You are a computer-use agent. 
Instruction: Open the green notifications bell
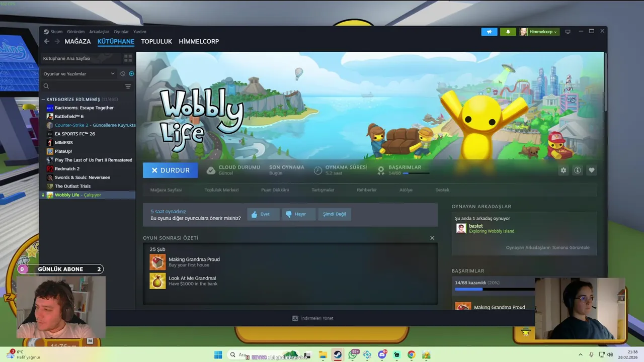click(508, 32)
